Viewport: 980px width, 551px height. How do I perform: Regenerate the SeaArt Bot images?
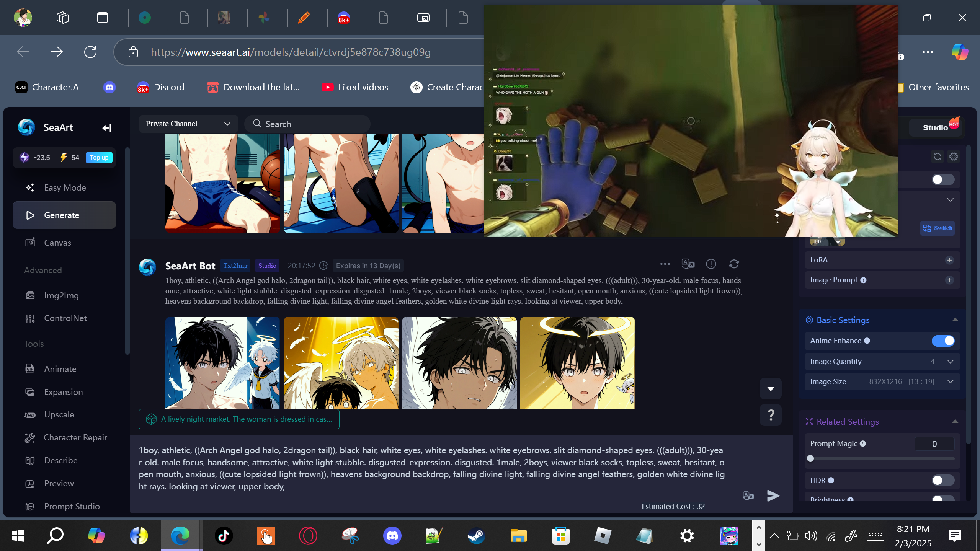(x=734, y=264)
